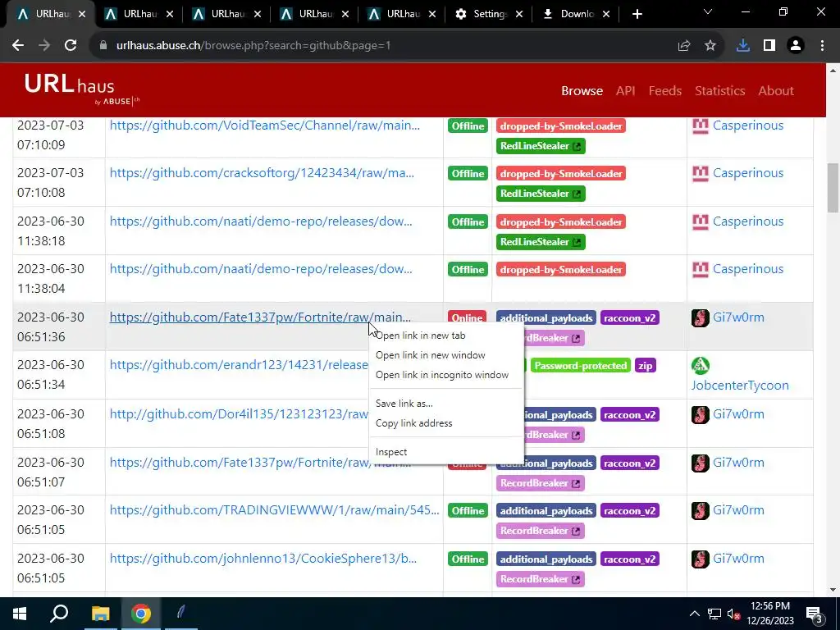Open the Statistics navigation link
The image size is (840, 630).
[x=719, y=90]
